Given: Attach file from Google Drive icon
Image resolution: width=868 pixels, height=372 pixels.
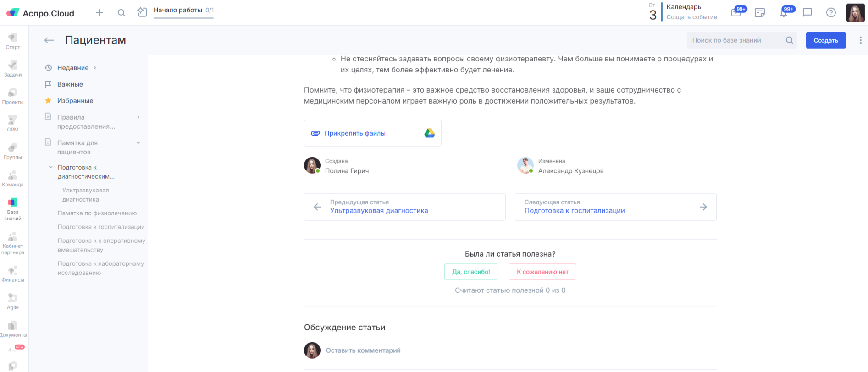Looking at the screenshot, I should [429, 133].
